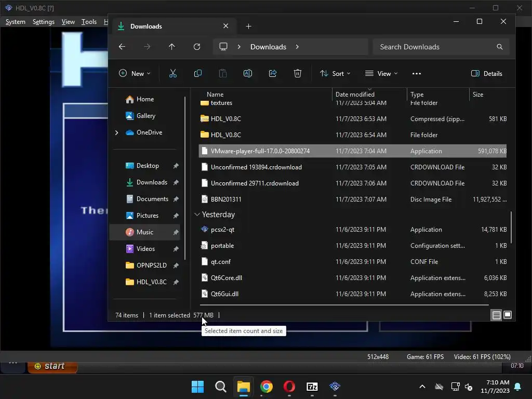Viewport: 532px width, 399px height.
Task: Select Unconfirmed 193894.crdownload file
Action: click(x=353, y=167)
